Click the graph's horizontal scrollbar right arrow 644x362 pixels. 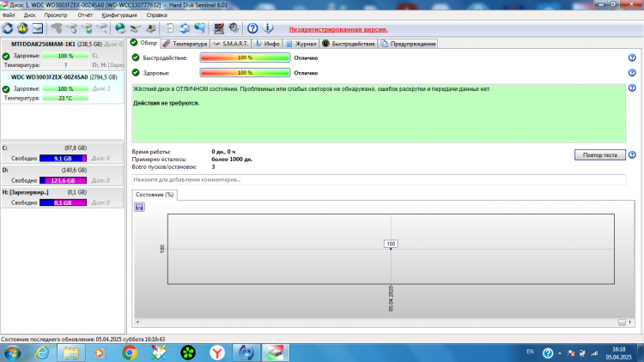630,323
